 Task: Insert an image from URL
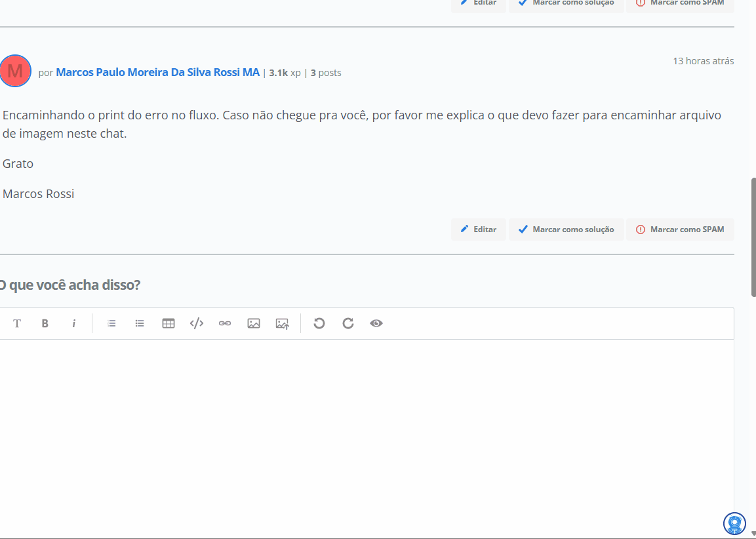tap(254, 323)
